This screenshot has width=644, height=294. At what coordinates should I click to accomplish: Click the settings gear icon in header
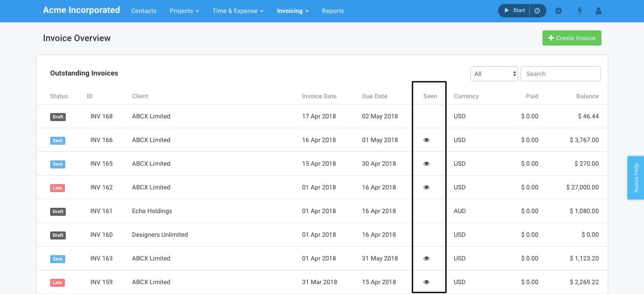(559, 11)
